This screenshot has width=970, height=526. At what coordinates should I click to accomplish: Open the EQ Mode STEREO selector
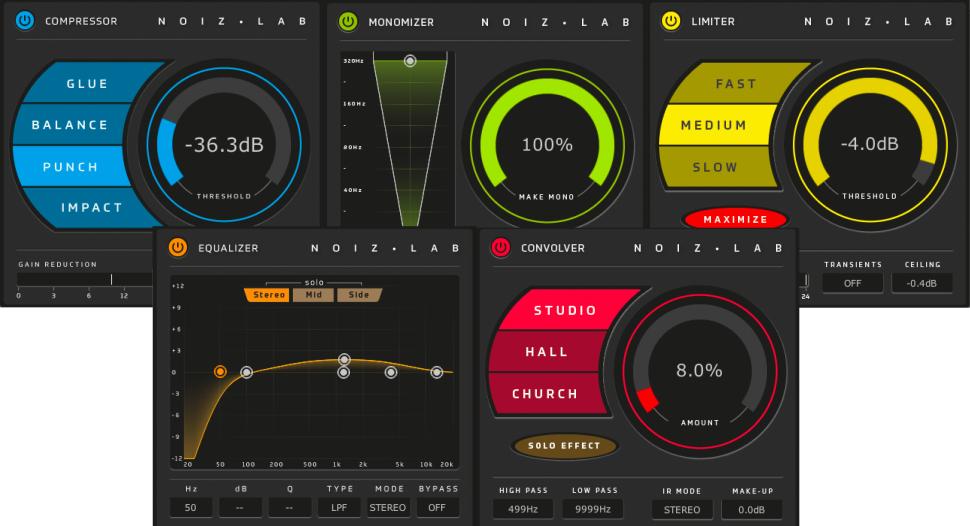click(x=388, y=508)
